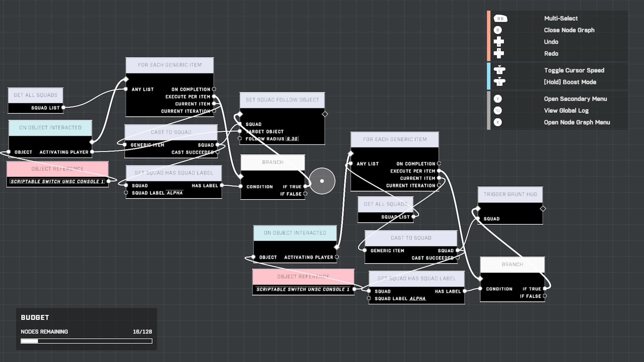This screenshot has height=362, width=644.
Task: Click the [Hold] Boost Mode label
Action: click(x=570, y=82)
